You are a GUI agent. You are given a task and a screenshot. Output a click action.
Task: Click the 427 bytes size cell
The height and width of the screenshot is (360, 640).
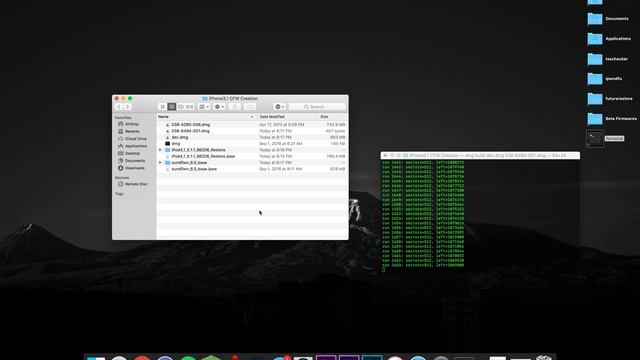[x=335, y=131]
